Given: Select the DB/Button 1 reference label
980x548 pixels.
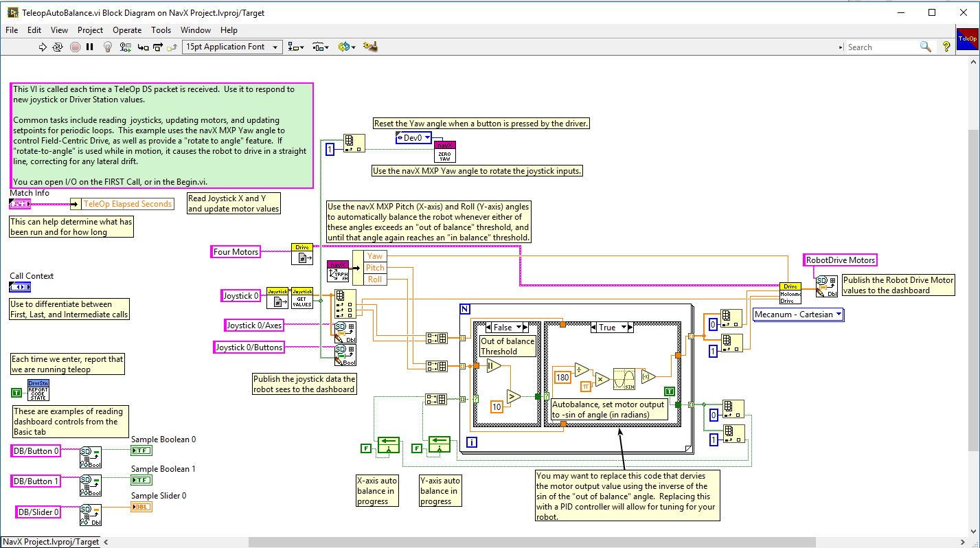Looking at the screenshot, I should tap(36, 481).
